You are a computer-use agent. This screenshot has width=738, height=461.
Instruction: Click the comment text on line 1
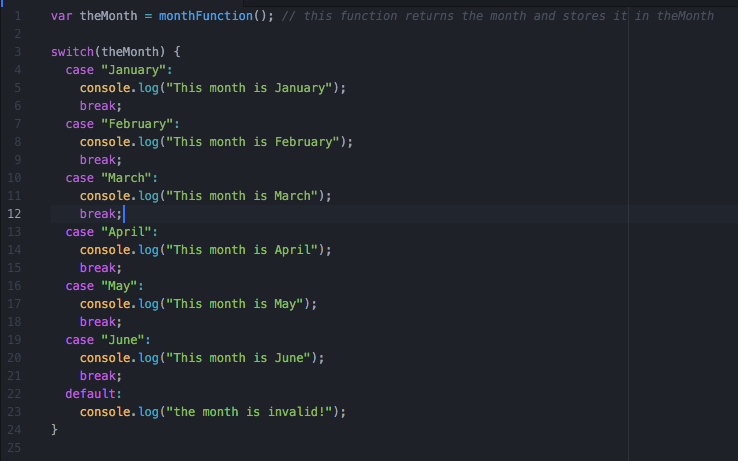click(497, 16)
